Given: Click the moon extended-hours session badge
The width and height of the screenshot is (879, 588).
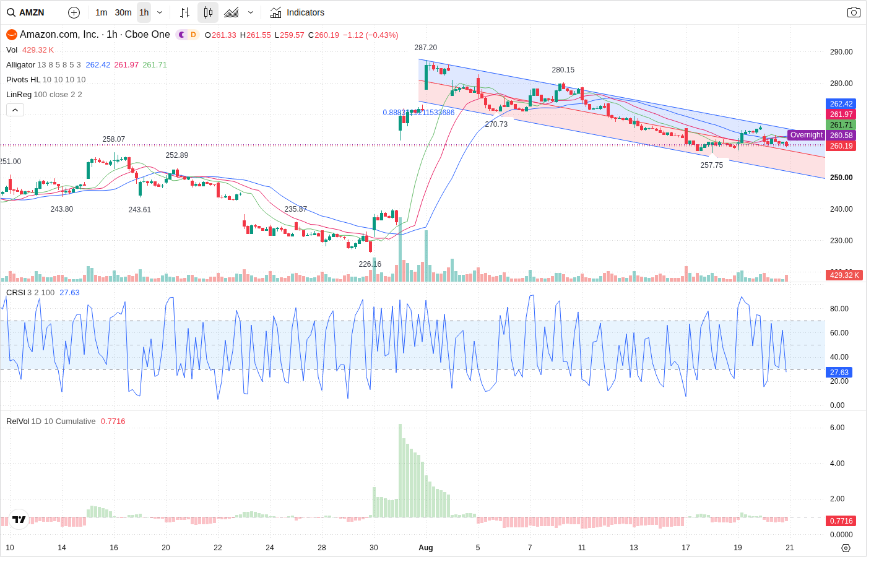Looking at the screenshot, I should [182, 35].
